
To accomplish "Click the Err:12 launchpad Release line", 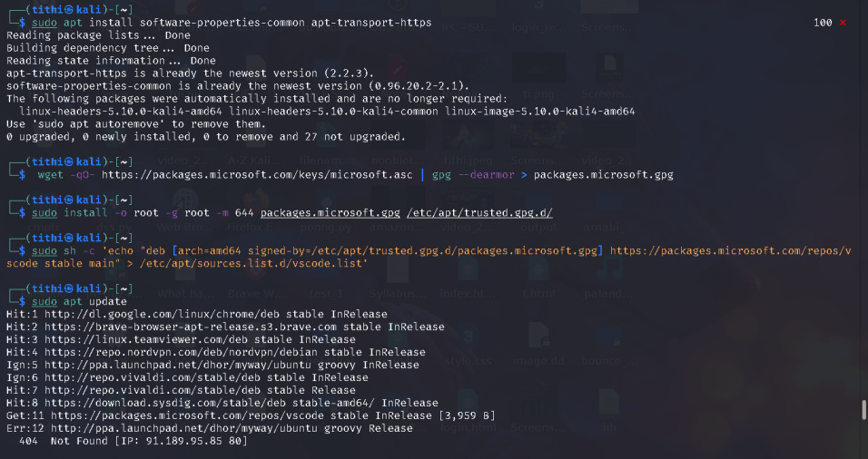I will (x=209, y=428).
